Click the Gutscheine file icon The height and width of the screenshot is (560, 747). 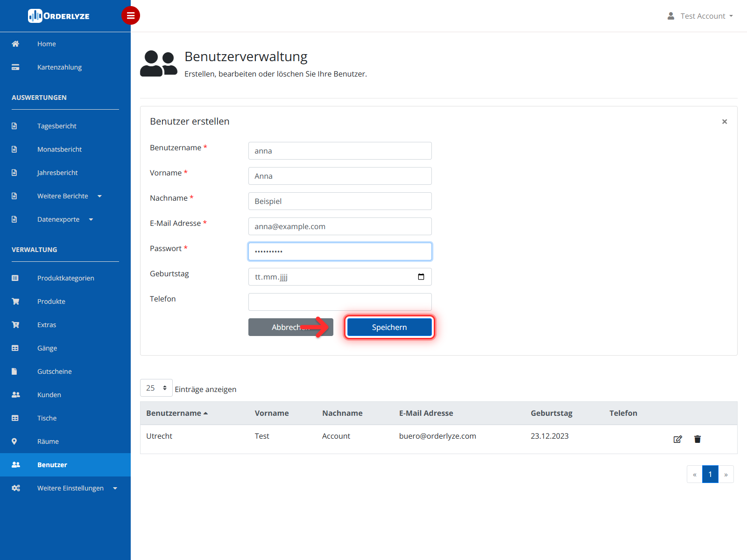click(x=14, y=371)
